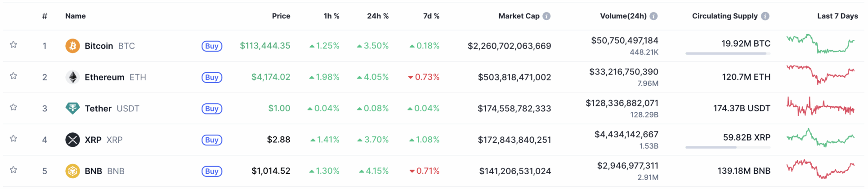Click the XRP logo icon
This screenshot has height=189, width=868.
coord(72,140)
